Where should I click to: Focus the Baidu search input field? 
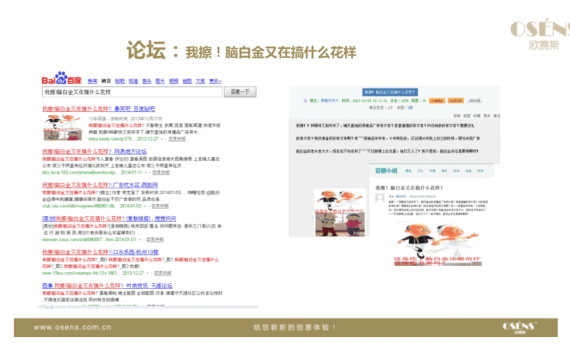click(132, 92)
